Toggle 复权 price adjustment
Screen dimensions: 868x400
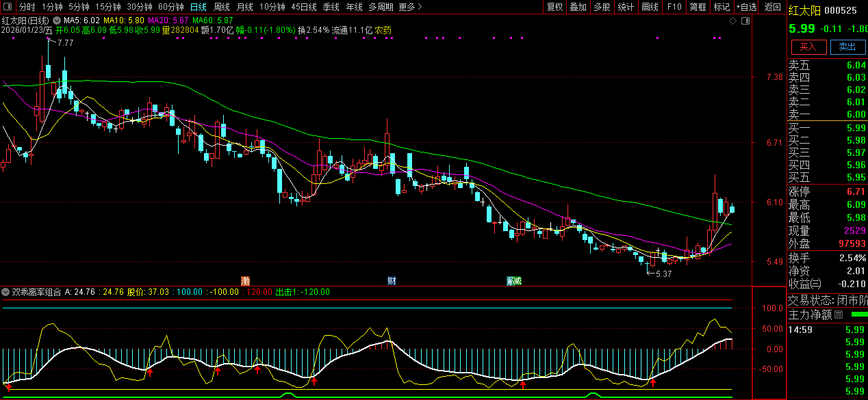[554, 7]
